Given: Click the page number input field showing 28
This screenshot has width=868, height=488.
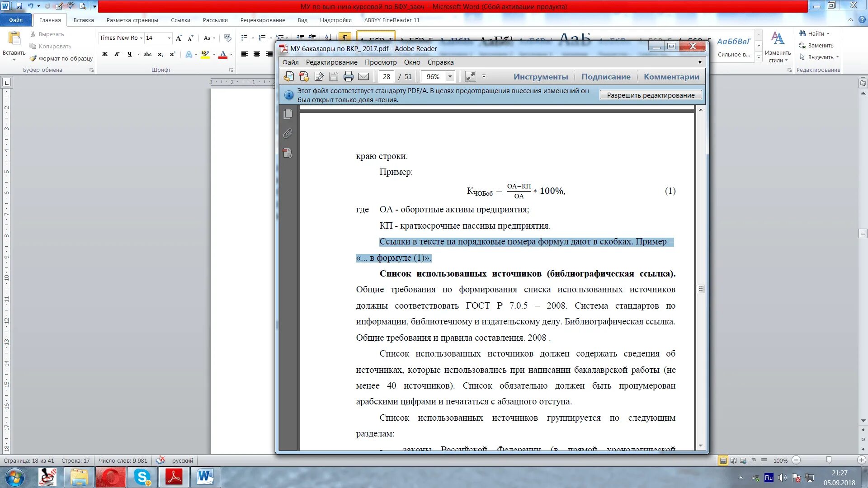Looking at the screenshot, I should (x=386, y=76).
